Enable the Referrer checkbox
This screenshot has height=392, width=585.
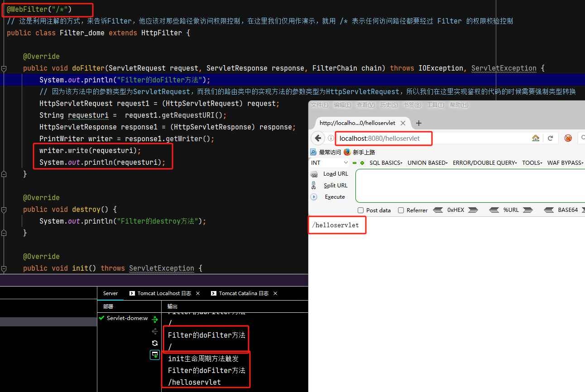pos(401,210)
